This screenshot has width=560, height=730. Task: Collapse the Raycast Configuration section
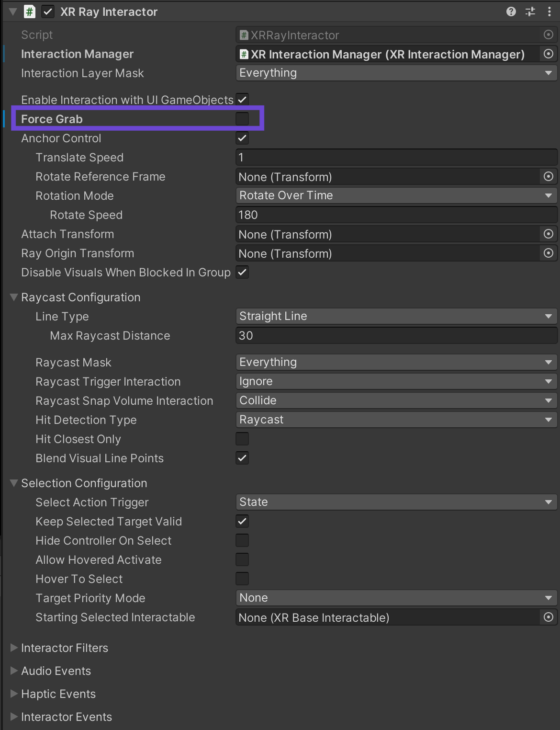coord(13,297)
